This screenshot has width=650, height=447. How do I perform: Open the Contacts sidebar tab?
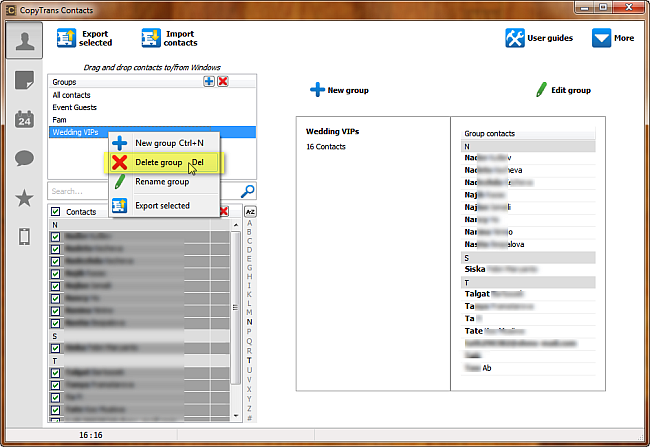(x=24, y=41)
